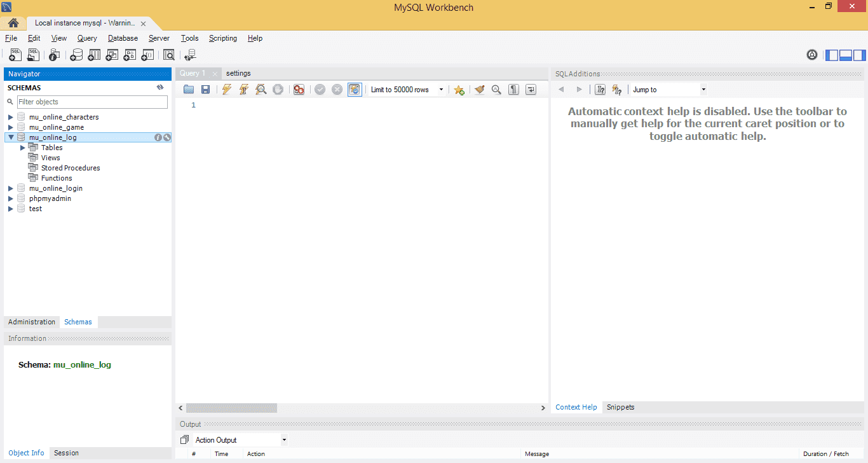868x463 pixels.
Task: Create a new stored procedure icon
Action: pos(130,55)
